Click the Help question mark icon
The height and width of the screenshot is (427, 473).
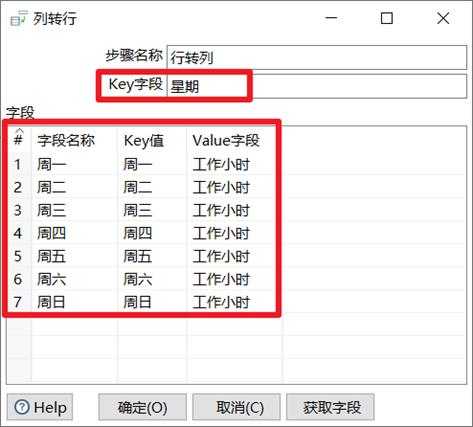(x=22, y=407)
